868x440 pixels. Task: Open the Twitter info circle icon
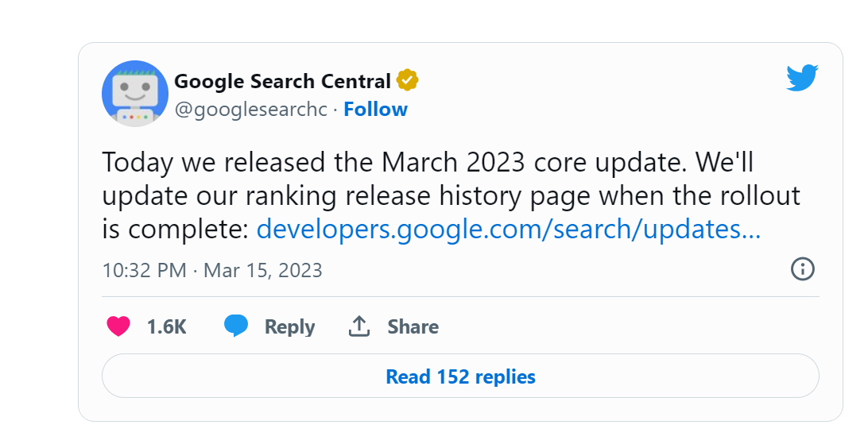coord(803,268)
